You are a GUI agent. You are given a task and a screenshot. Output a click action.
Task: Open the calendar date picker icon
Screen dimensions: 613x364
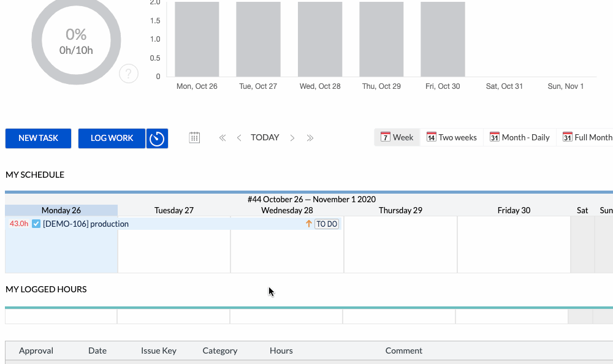point(194,138)
